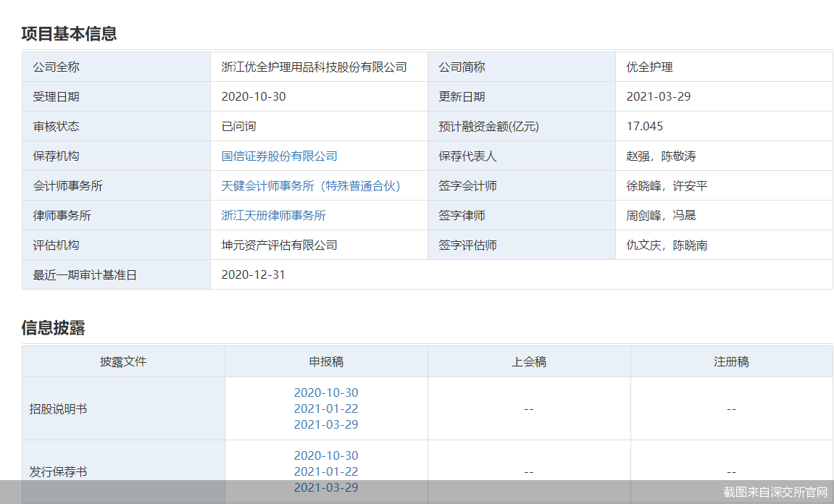834x504 pixels.
Task: Open the 浙江天册律师事务所 law firm link
Action: [273, 216]
